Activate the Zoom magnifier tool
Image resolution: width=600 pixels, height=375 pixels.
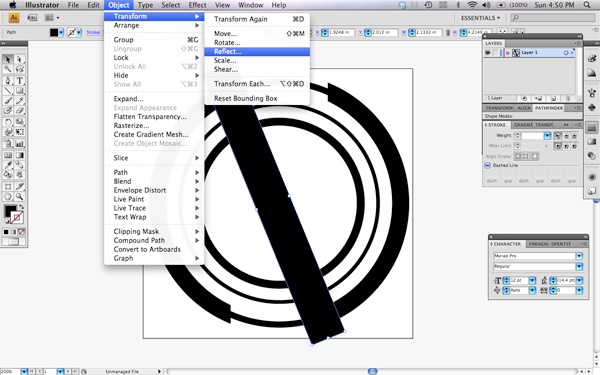pos(20,197)
